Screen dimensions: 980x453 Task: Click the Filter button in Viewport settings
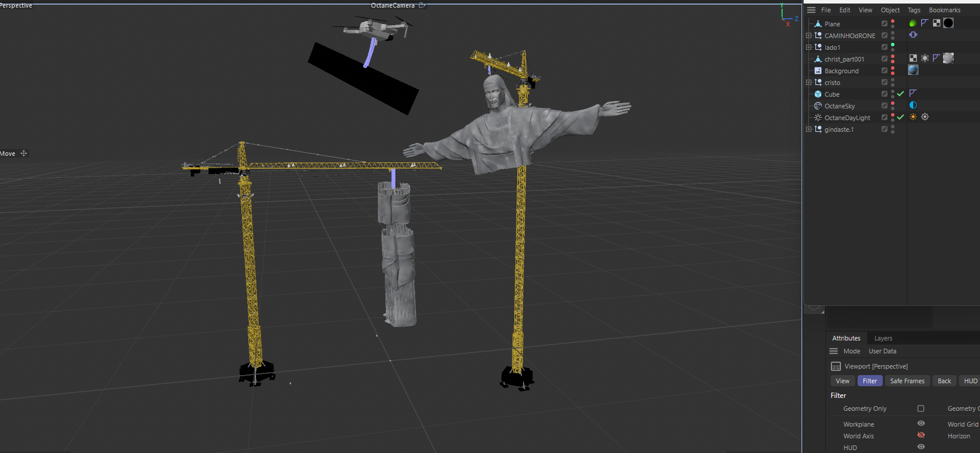pos(870,381)
